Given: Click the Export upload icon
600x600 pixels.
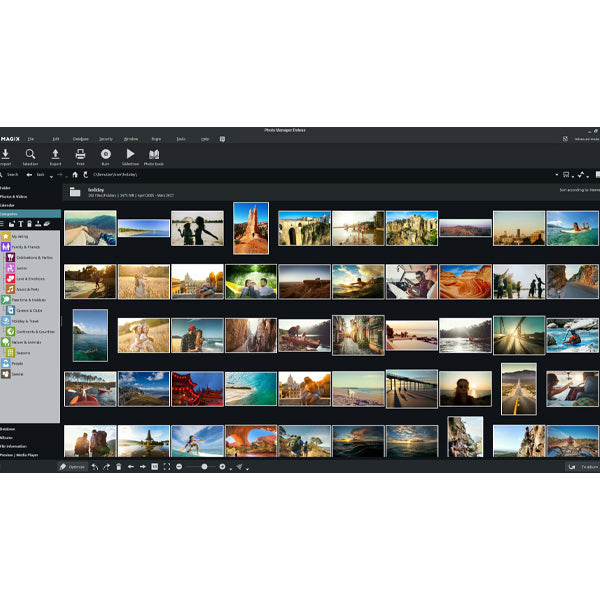Looking at the screenshot, I should point(55,154).
